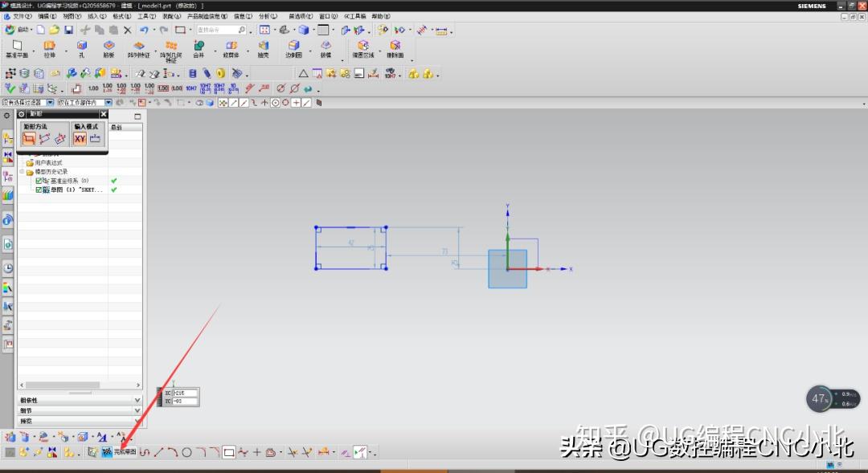Click the Hole (孔) feature icon
Viewport: 868px width, 473px height.
click(x=81, y=47)
